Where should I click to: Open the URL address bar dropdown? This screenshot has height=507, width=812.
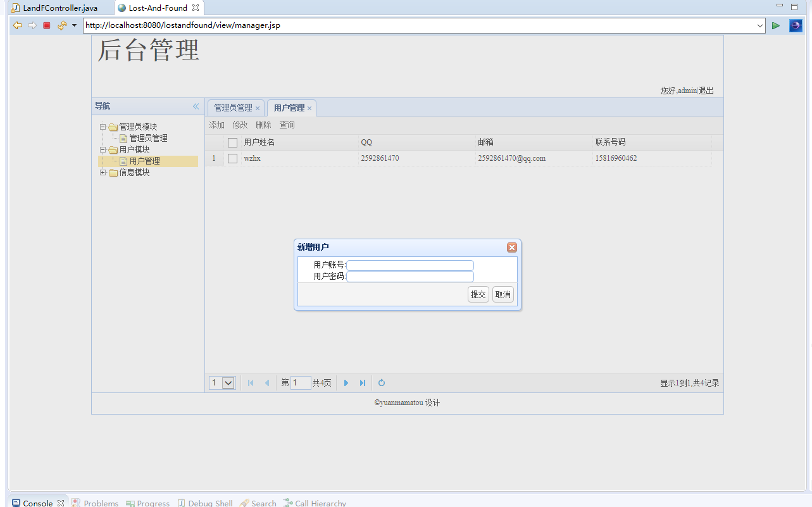coord(760,25)
